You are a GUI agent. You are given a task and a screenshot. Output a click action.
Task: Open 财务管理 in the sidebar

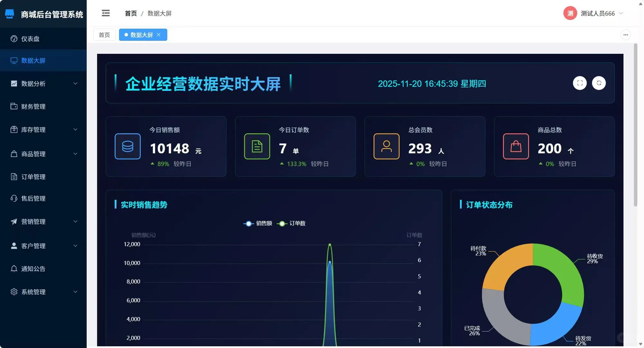[33, 107]
